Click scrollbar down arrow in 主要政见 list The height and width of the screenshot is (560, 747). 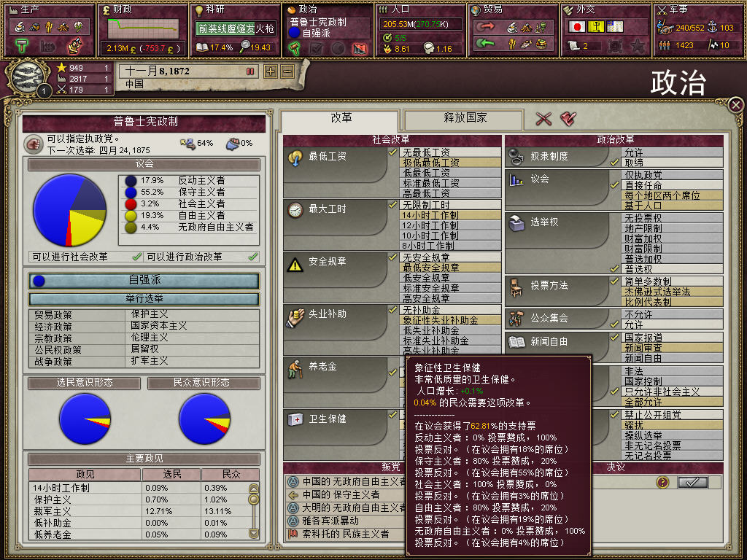[253, 533]
